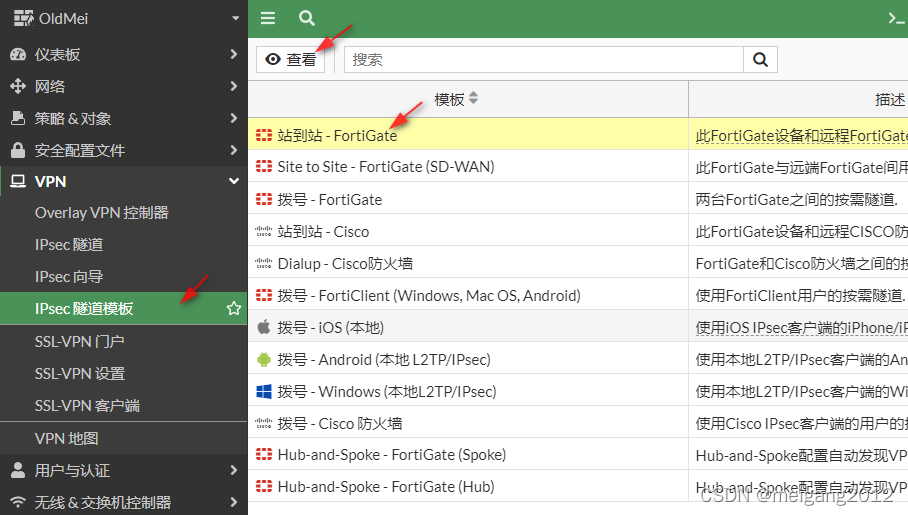The height and width of the screenshot is (515, 908).
Task: Click the Cisco icon of Dialup - Cisco防火墙 row
Action: [x=263, y=264]
